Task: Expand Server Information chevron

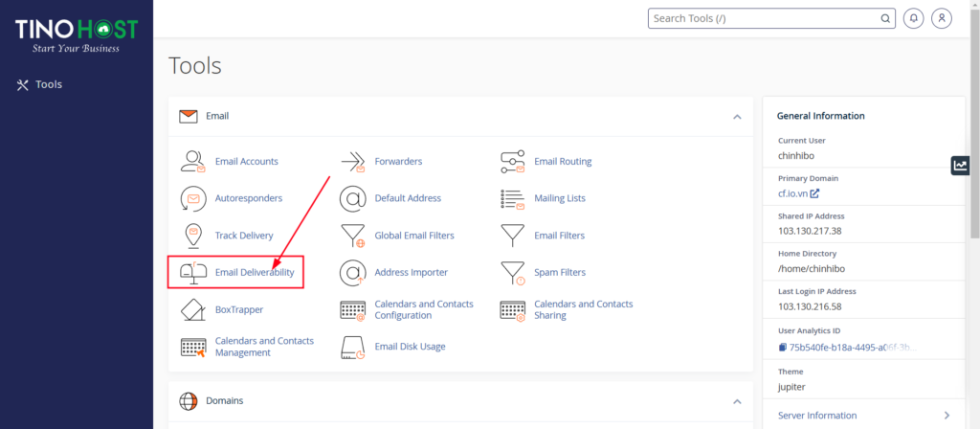Action: [x=947, y=416]
